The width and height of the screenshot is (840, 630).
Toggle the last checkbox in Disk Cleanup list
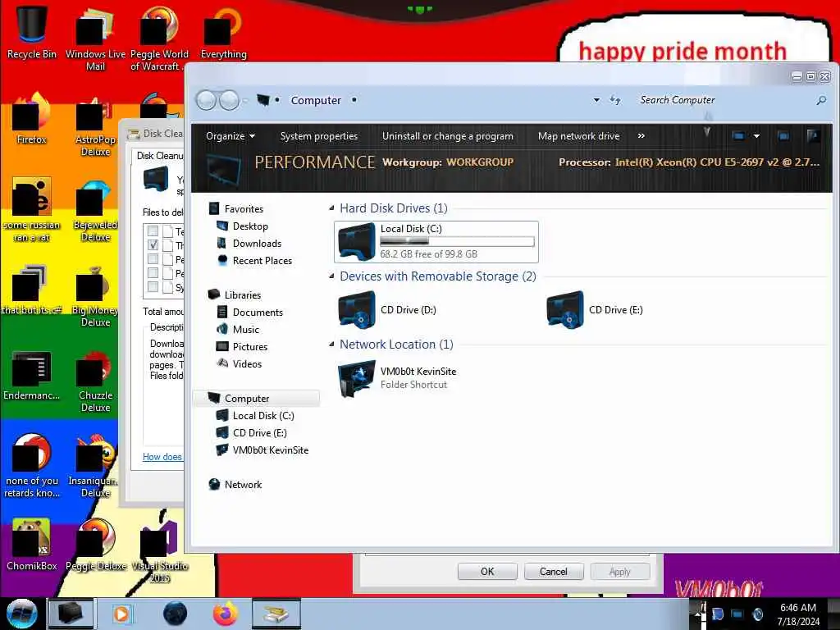pos(153,286)
